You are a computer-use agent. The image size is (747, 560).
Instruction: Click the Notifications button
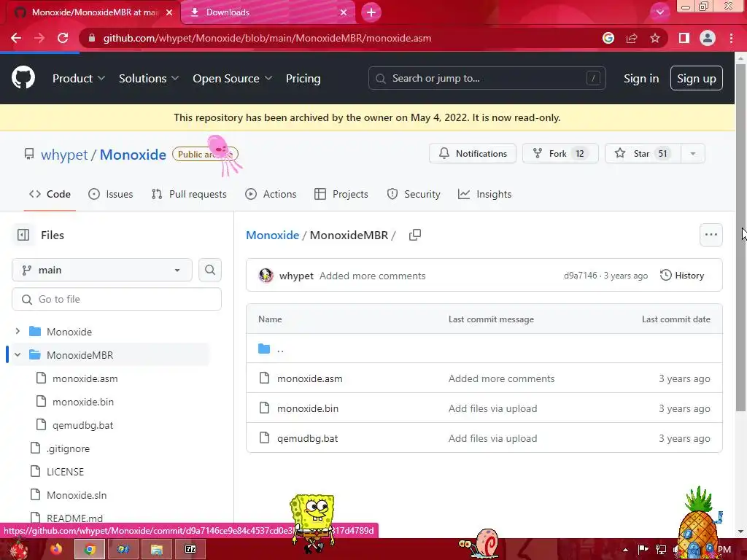[x=473, y=153]
